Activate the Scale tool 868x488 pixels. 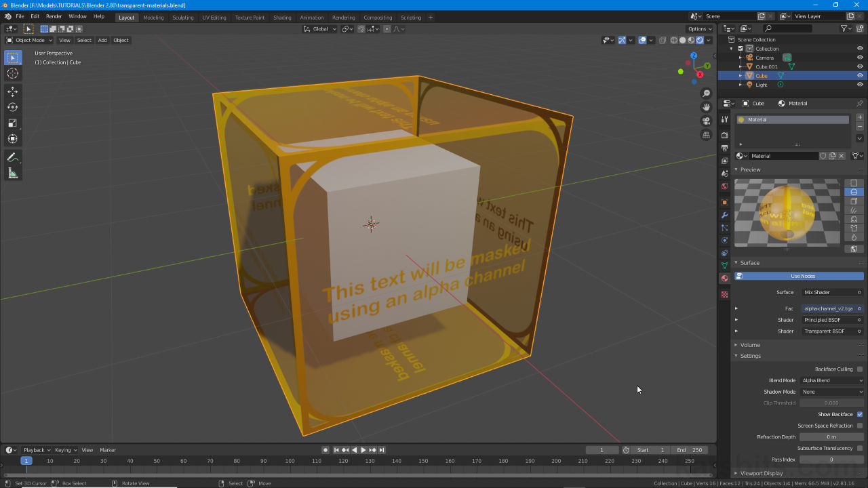coord(12,123)
